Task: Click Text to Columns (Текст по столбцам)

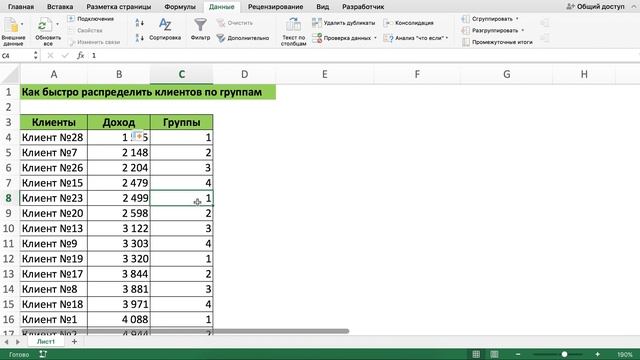Action: (x=293, y=32)
